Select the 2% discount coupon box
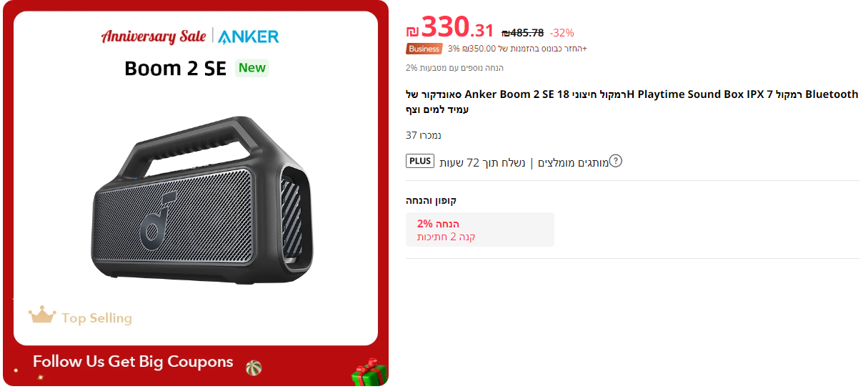The image size is (868, 389). (x=480, y=230)
